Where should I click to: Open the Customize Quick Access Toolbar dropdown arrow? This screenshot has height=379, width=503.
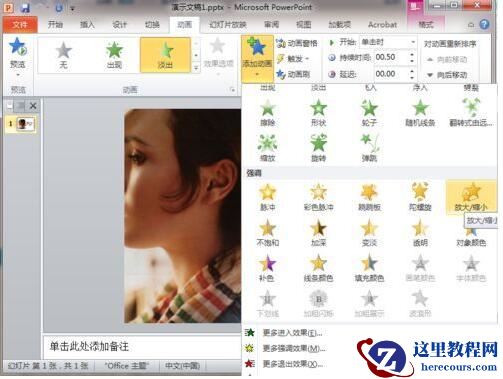pos(72,8)
